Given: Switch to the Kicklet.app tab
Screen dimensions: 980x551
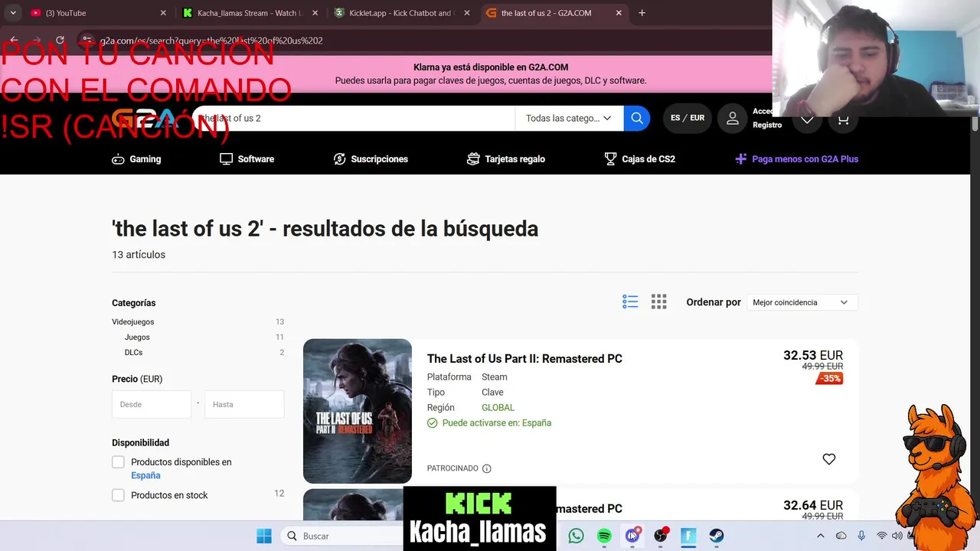Looking at the screenshot, I should click(x=401, y=13).
